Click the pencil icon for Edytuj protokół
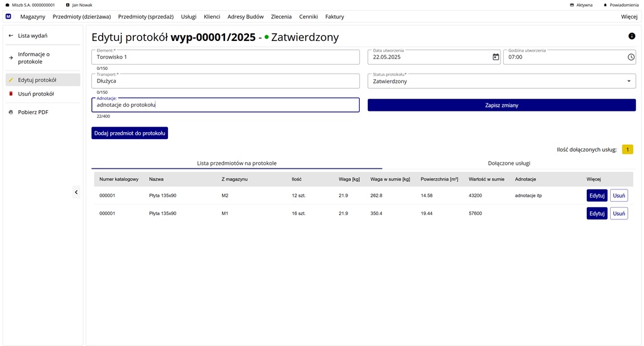The width and height of the screenshot is (644, 346). point(11,80)
